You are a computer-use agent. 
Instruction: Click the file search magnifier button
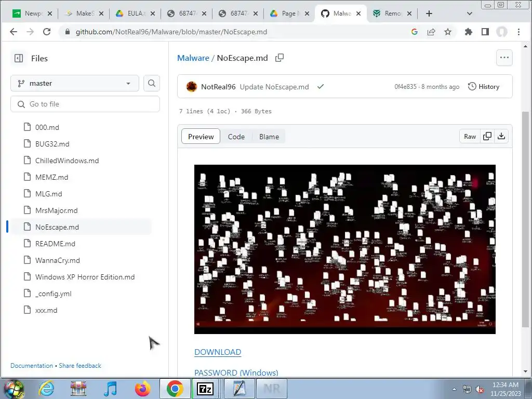(152, 83)
